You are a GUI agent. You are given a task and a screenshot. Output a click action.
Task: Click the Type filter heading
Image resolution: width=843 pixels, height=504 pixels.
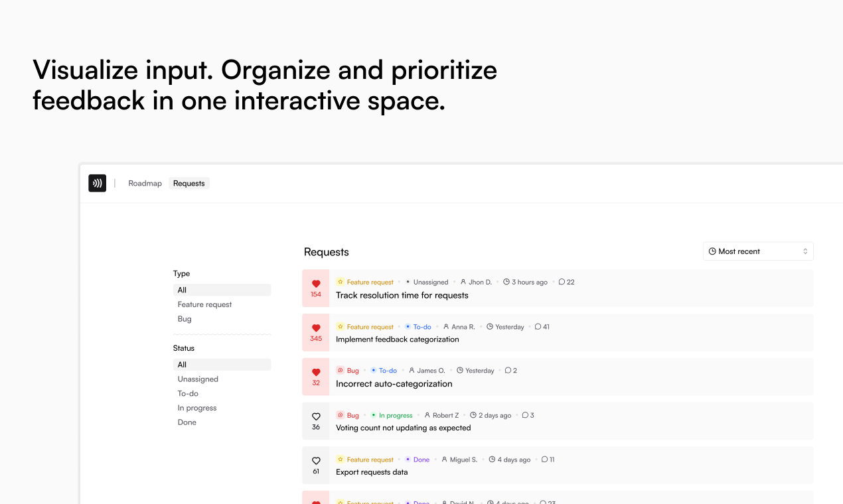(182, 273)
